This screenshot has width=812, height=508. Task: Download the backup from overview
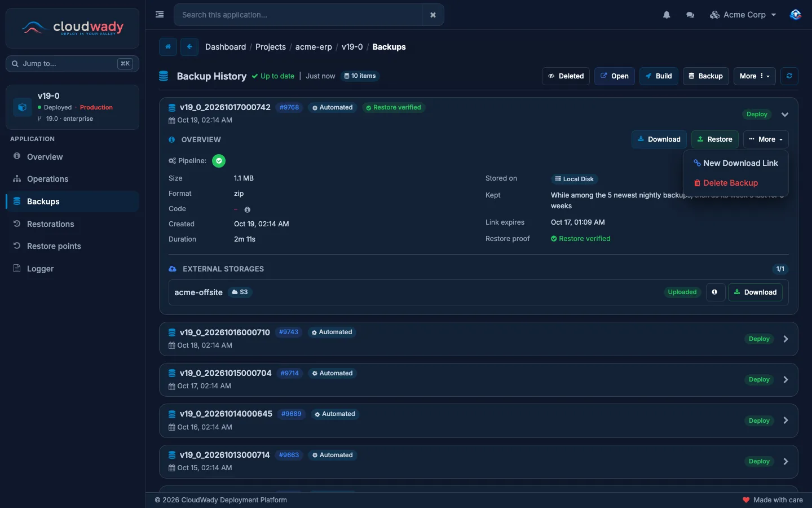pos(659,139)
